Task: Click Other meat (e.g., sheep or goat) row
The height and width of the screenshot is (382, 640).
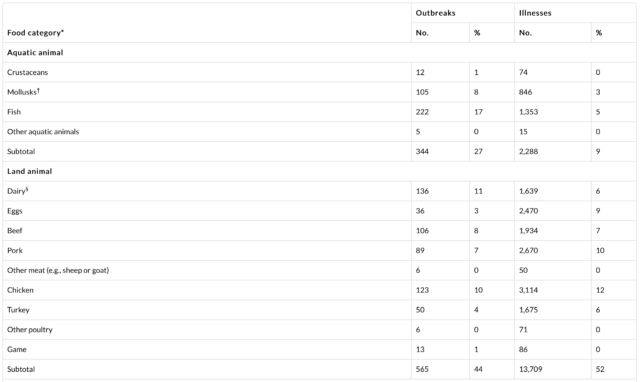Action: (x=319, y=270)
